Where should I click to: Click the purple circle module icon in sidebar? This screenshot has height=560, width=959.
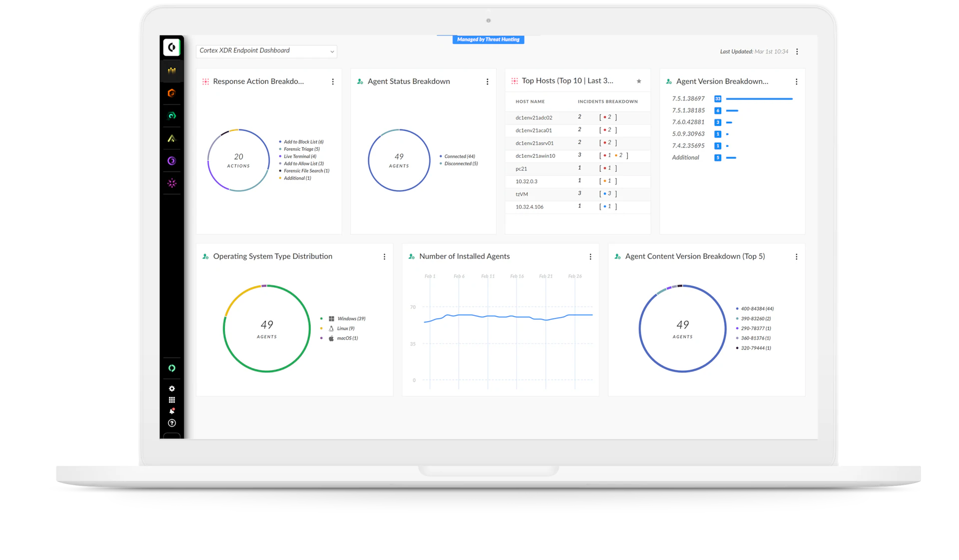pos(172,161)
